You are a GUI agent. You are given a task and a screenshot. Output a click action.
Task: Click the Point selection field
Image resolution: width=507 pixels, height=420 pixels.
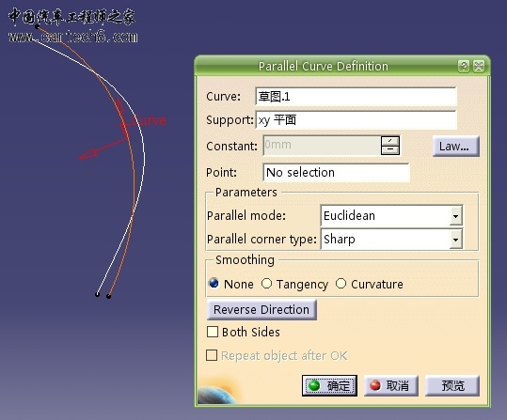[x=337, y=172]
